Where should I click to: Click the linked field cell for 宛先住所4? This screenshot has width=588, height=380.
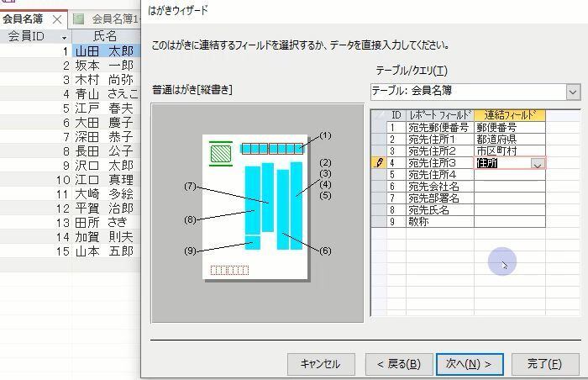coord(510,175)
